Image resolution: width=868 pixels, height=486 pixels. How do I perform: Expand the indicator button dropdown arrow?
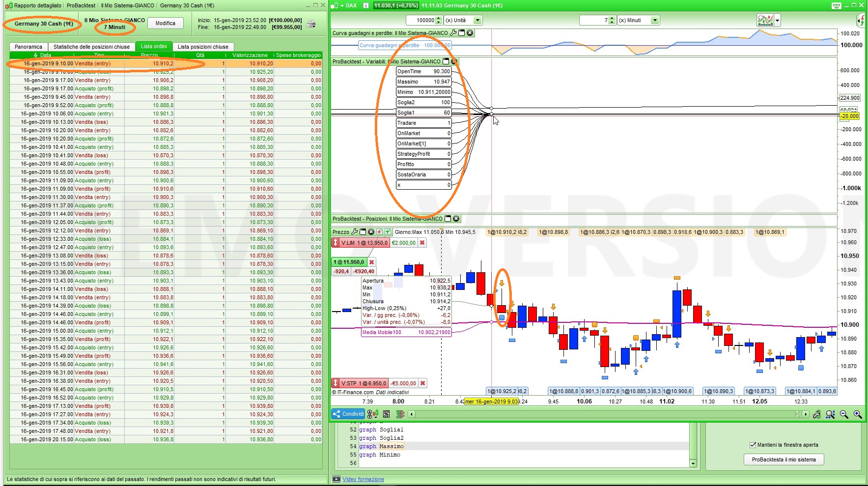coord(777,21)
